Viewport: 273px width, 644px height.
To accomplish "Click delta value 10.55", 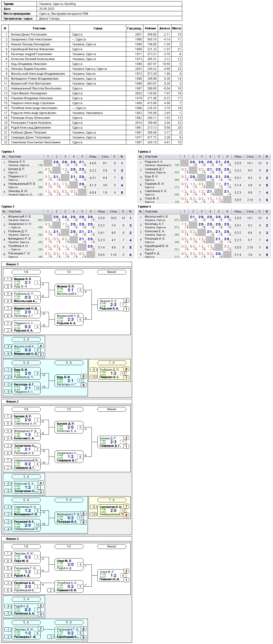I will click(x=166, y=64).
